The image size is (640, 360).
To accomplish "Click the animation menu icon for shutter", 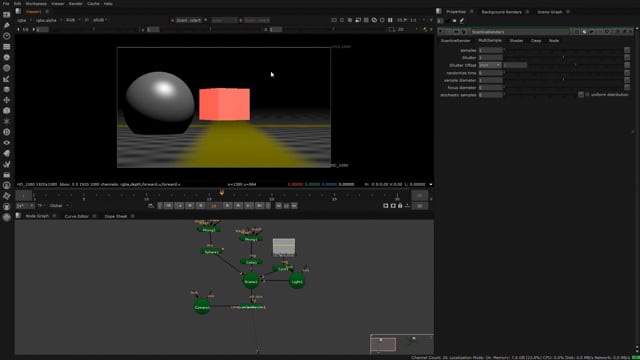I will point(627,58).
